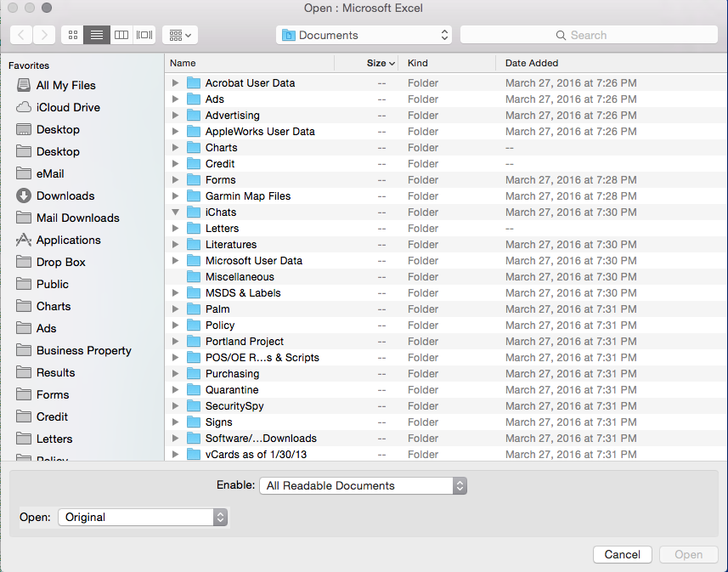
Task: Open the 'Open: Original' pop-up menu
Action: click(143, 517)
